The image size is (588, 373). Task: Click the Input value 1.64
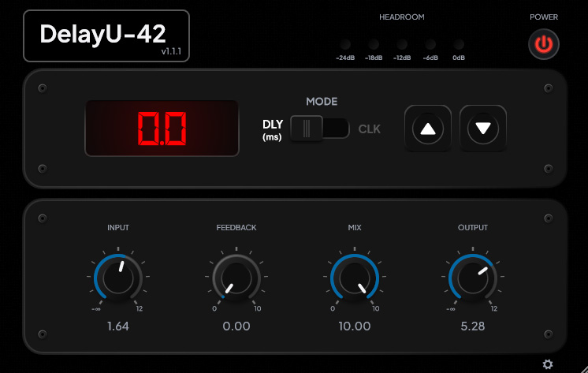tap(118, 326)
